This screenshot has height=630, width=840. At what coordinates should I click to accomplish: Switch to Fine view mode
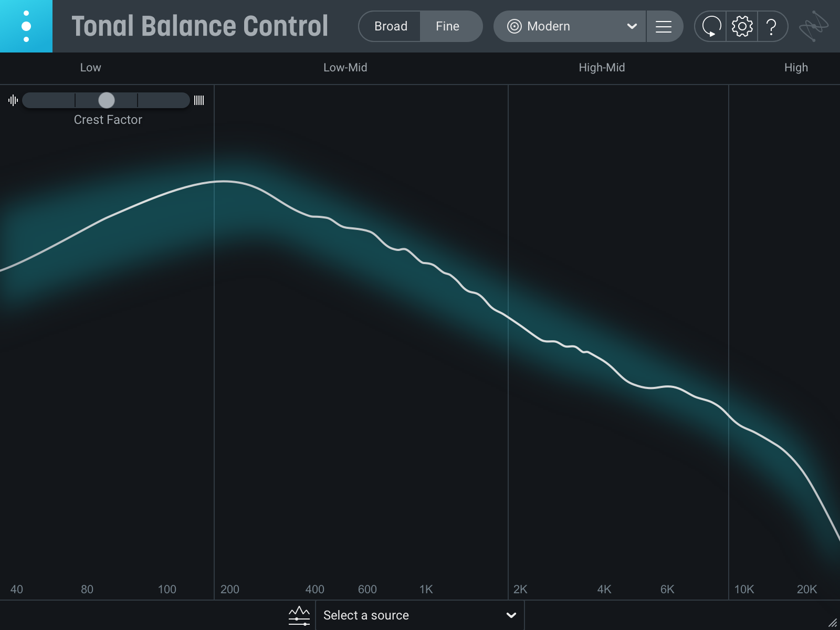447,26
